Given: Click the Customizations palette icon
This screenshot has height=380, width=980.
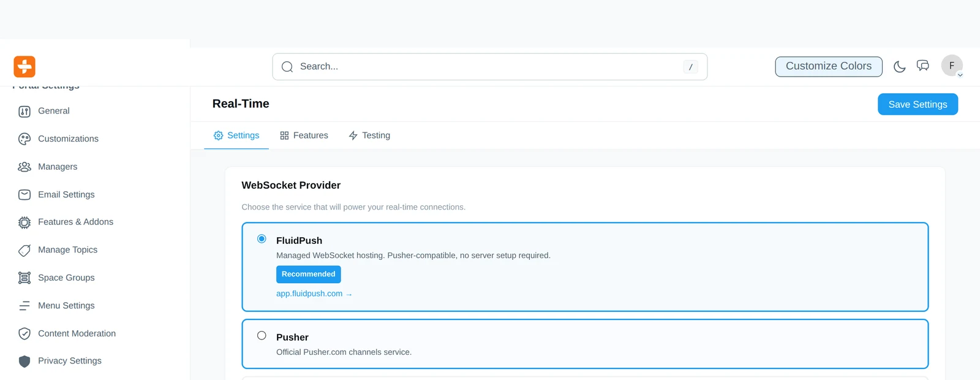Looking at the screenshot, I should 24,139.
